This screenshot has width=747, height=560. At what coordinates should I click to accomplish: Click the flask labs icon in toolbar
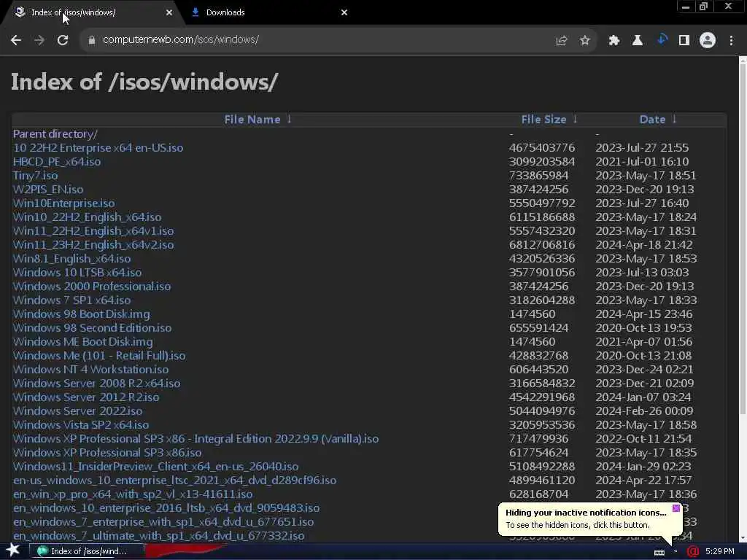point(638,41)
